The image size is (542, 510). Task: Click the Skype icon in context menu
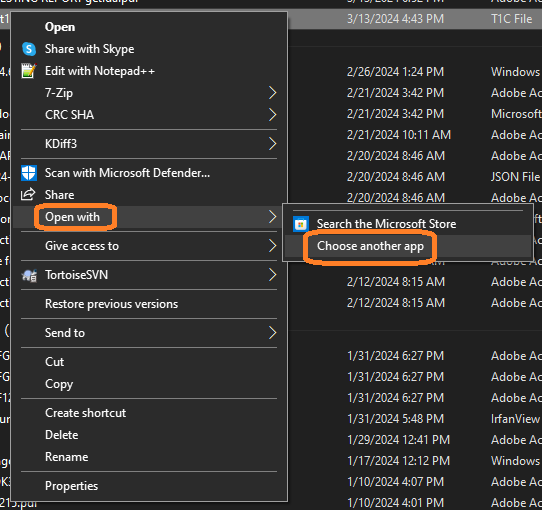(x=29, y=49)
